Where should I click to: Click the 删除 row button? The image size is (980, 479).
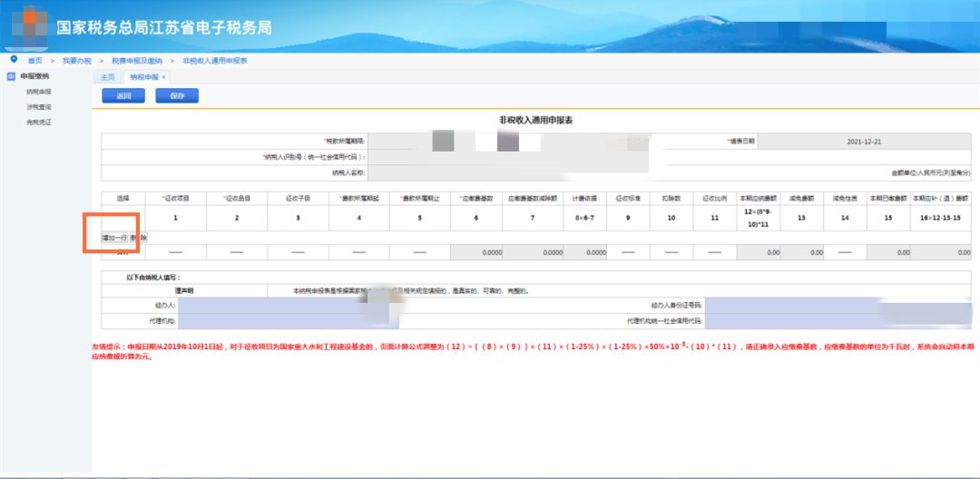coord(138,238)
